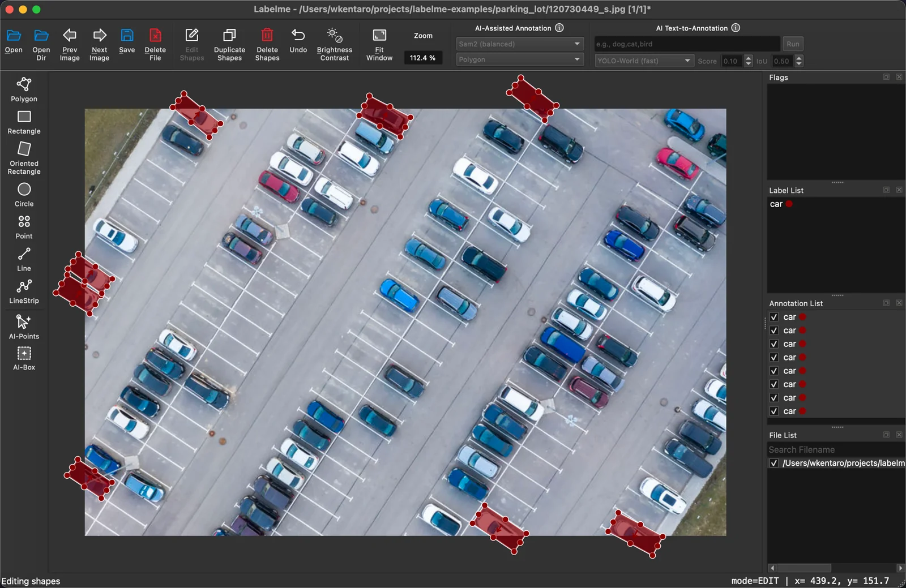906x588 pixels.
Task: Click the Edit Shapes toolbar icon
Action: [192, 36]
